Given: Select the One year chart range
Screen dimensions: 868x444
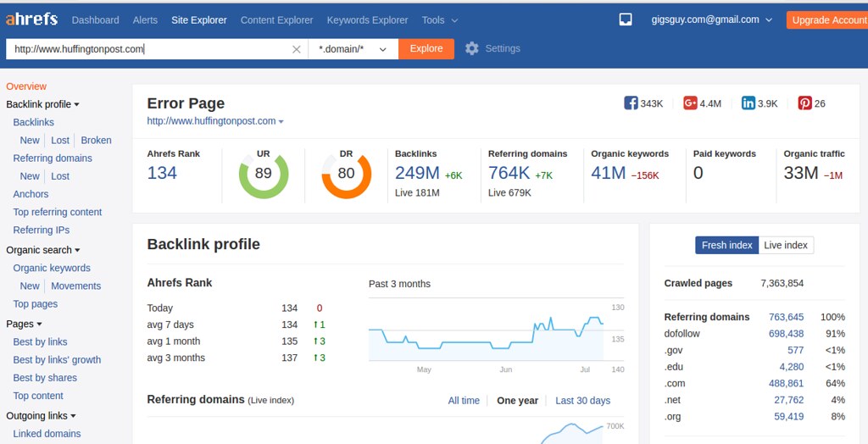Looking at the screenshot, I should click(x=517, y=401).
